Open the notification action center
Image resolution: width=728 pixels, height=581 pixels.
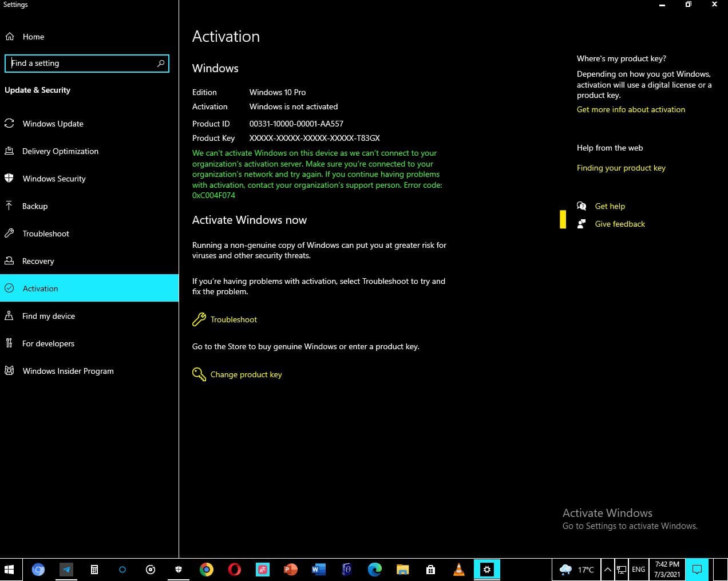697,570
